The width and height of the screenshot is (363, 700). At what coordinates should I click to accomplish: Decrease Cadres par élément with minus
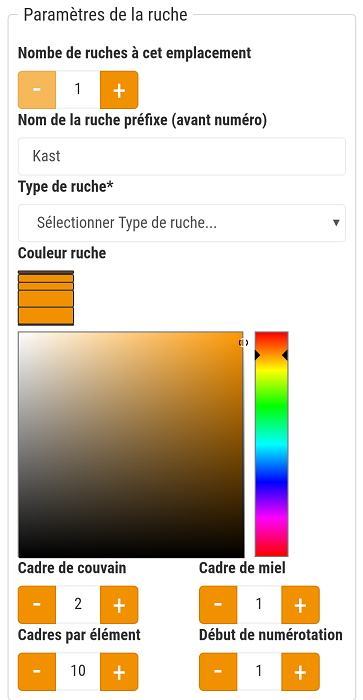click(37, 671)
